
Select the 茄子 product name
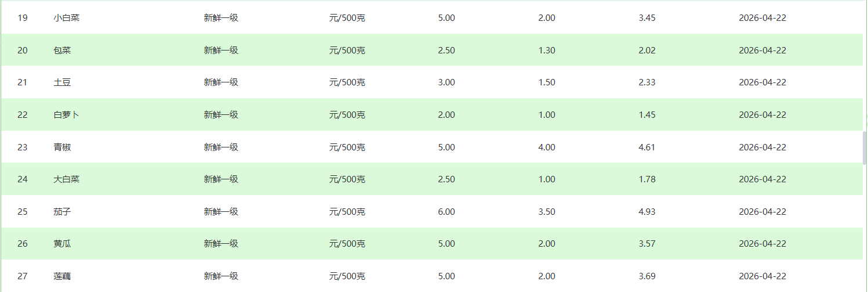62,212
